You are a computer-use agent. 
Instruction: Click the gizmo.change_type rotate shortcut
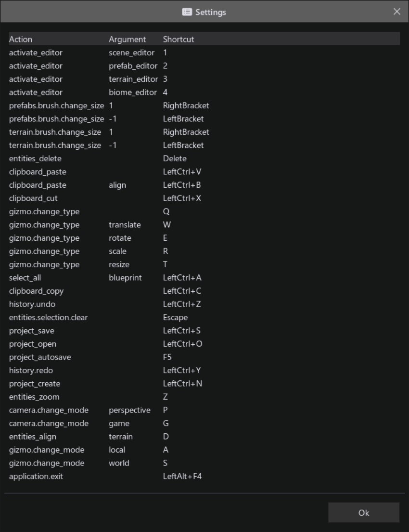click(x=96, y=238)
